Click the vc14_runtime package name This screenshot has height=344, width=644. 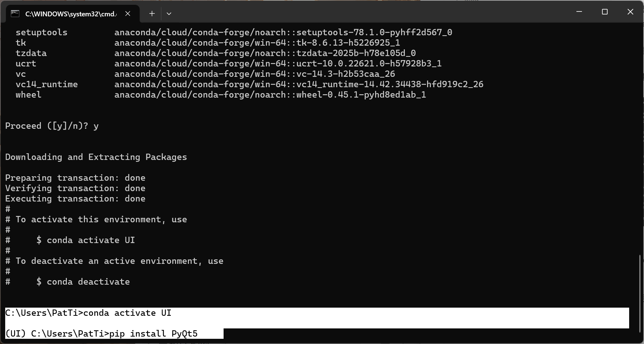point(47,85)
